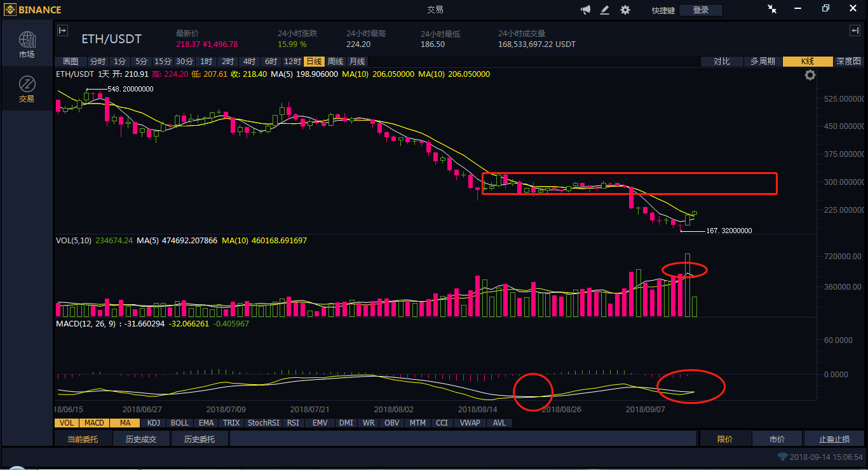Image resolution: width=868 pixels, height=470 pixels.
Task: Open the 当前委托 current orders tab
Action: [x=83, y=439]
